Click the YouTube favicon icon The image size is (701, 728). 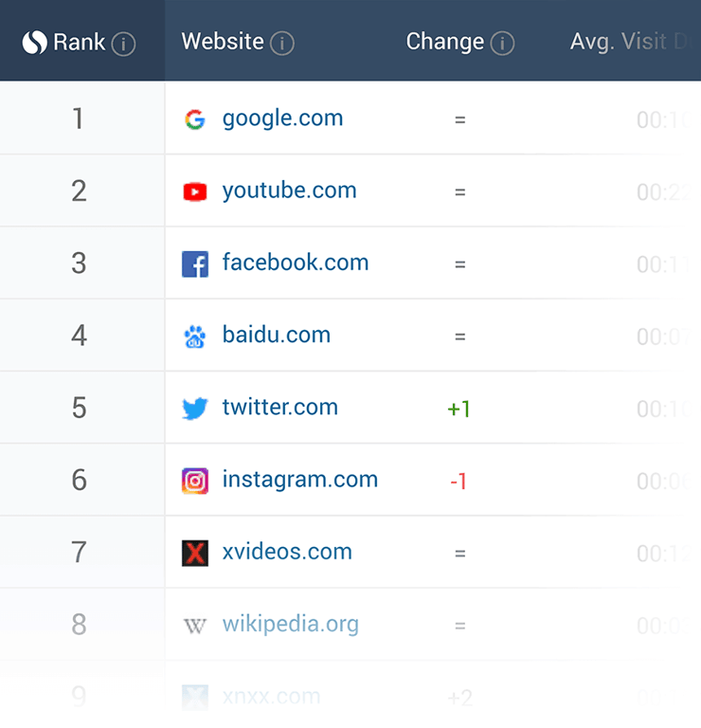point(195,192)
